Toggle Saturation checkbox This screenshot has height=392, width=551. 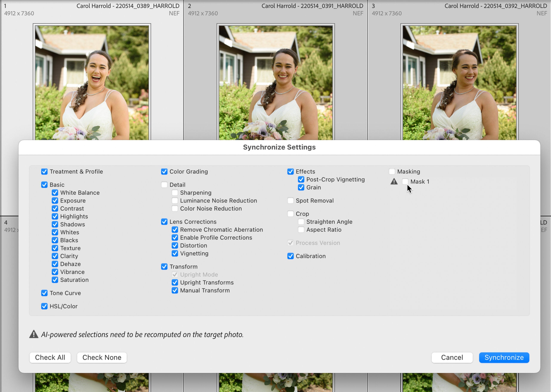pos(55,280)
